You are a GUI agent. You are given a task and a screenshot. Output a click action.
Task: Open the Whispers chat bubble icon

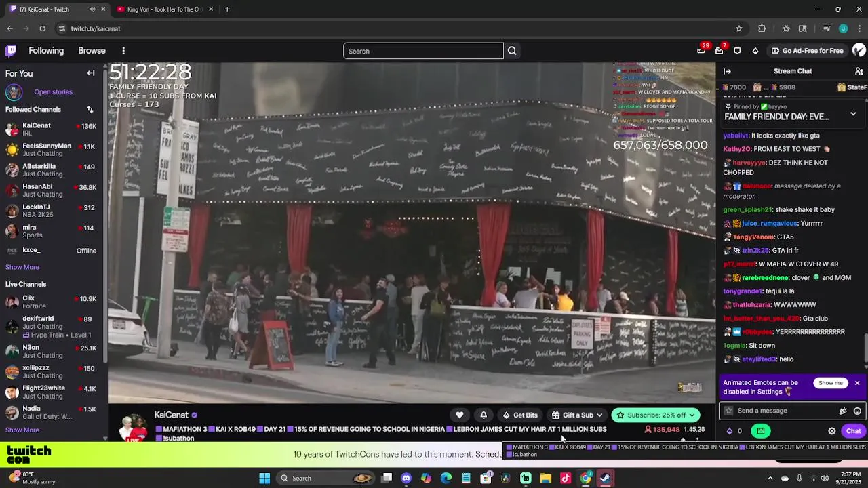(737, 51)
